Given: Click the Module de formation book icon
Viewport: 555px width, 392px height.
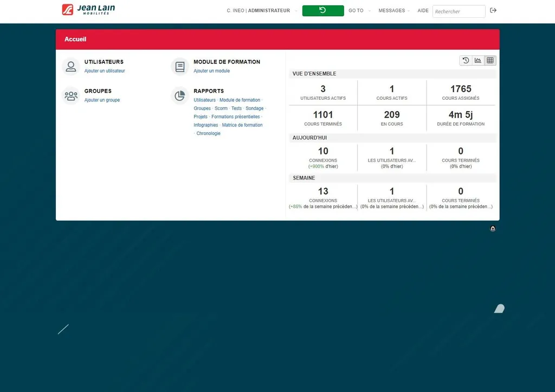Looking at the screenshot, I should (x=180, y=67).
